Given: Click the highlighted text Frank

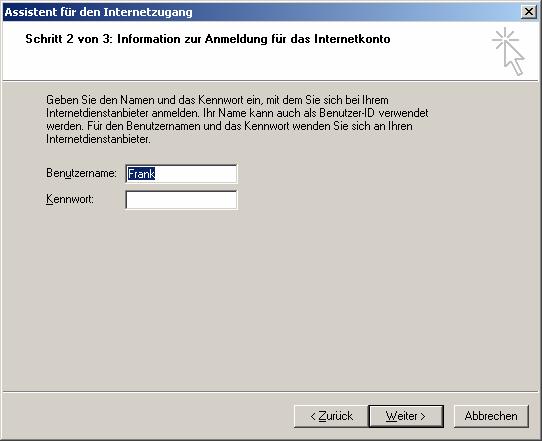Looking at the screenshot, I should pos(141,173).
